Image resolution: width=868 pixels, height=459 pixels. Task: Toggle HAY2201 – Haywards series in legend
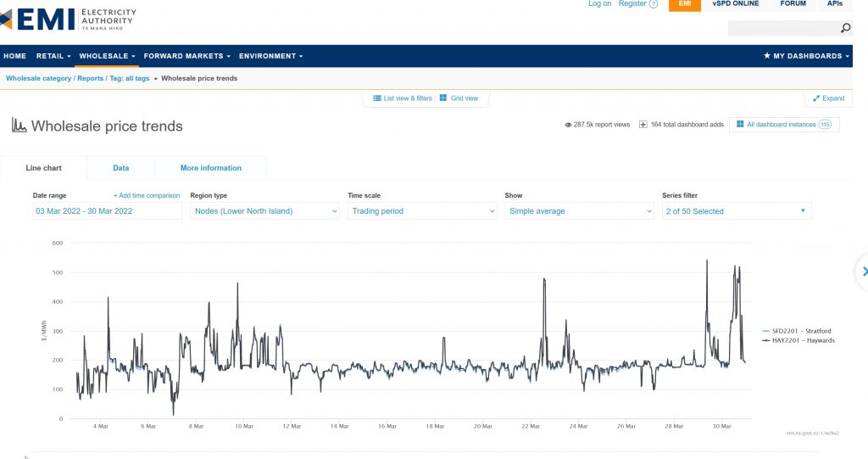798,340
